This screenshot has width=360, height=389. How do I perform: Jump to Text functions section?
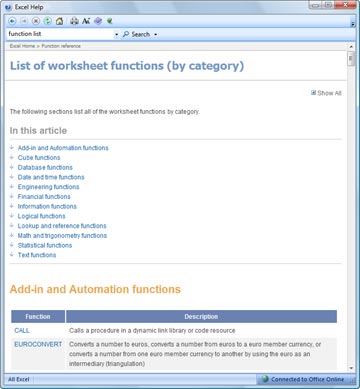[37, 255]
